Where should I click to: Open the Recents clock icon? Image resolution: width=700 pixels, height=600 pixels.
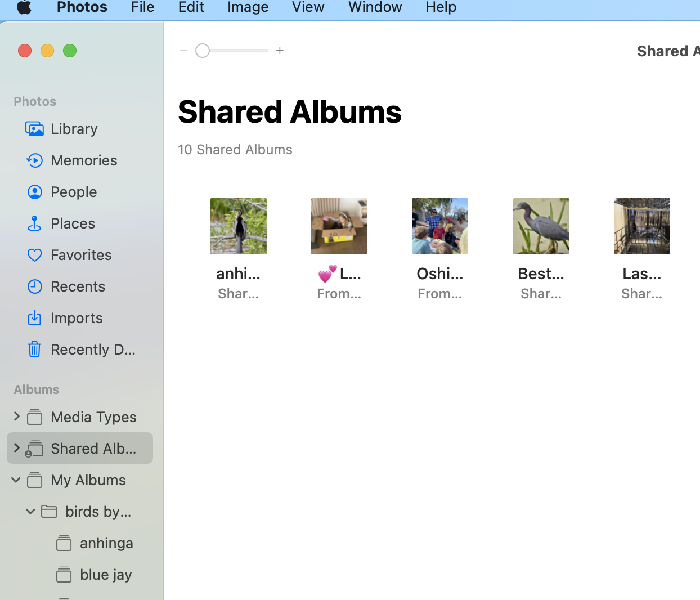click(x=34, y=286)
